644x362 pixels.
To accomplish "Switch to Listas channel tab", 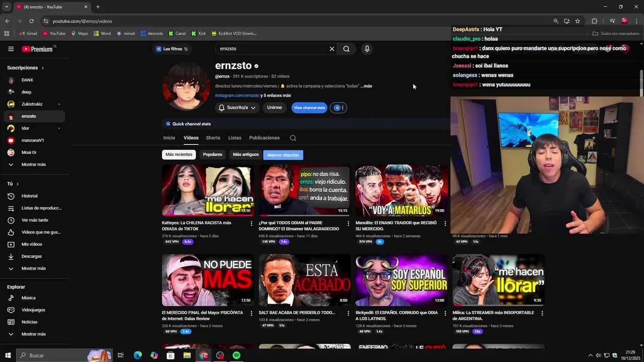I will 234,138.
